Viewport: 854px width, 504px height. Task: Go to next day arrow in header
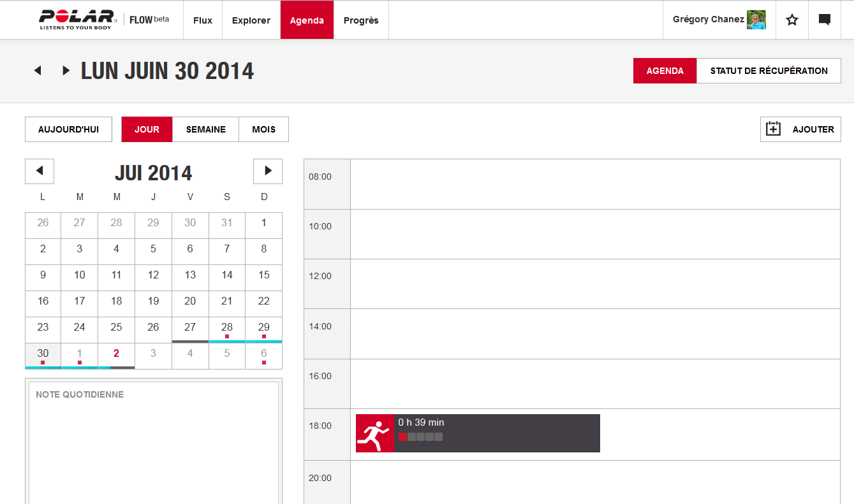[x=66, y=71]
